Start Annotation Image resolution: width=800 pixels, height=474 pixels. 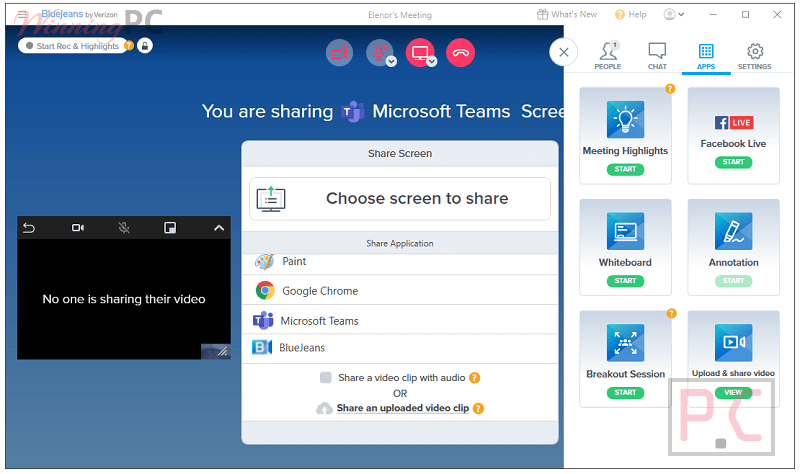point(734,281)
